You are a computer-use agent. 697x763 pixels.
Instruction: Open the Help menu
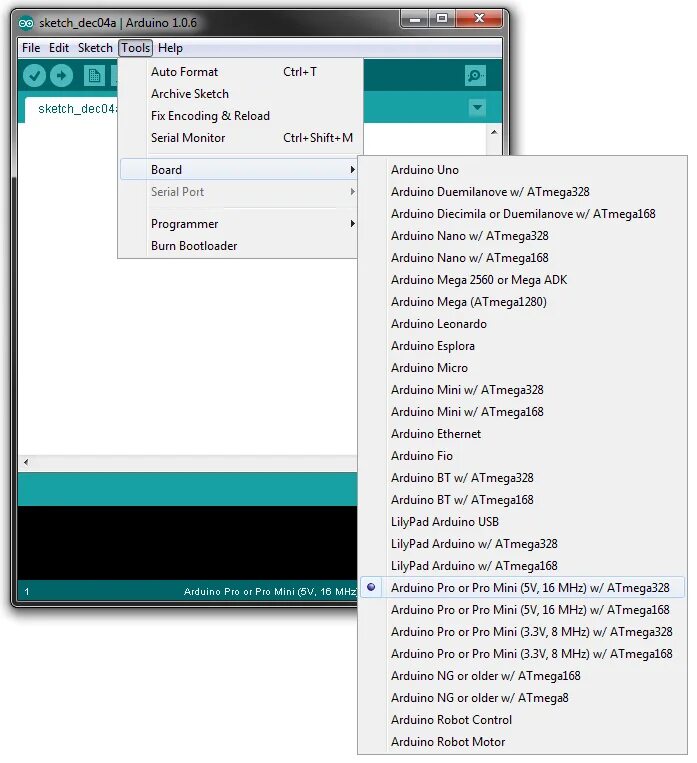(170, 48)
